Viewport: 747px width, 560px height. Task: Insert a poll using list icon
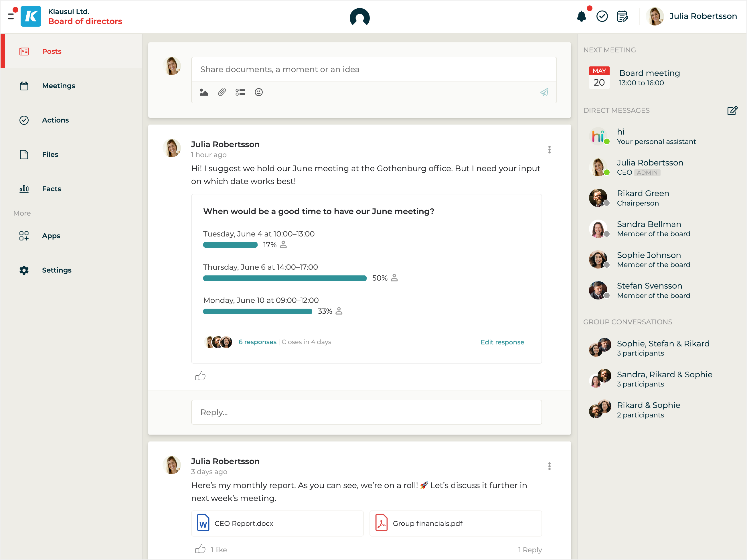[x=240, y=92]
